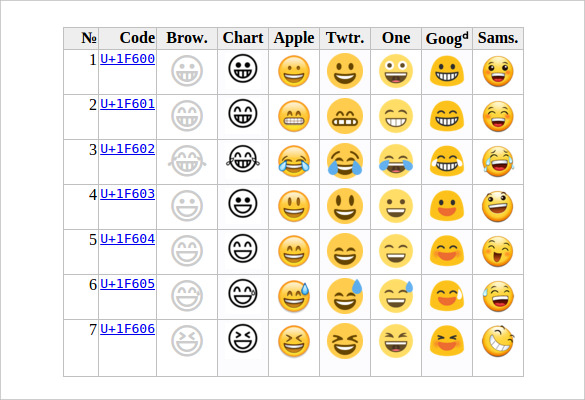Image resolution: width=585 pixels, height=400 pixels.
Task: Open the U+1F603 code link
Action: [128, 194]
